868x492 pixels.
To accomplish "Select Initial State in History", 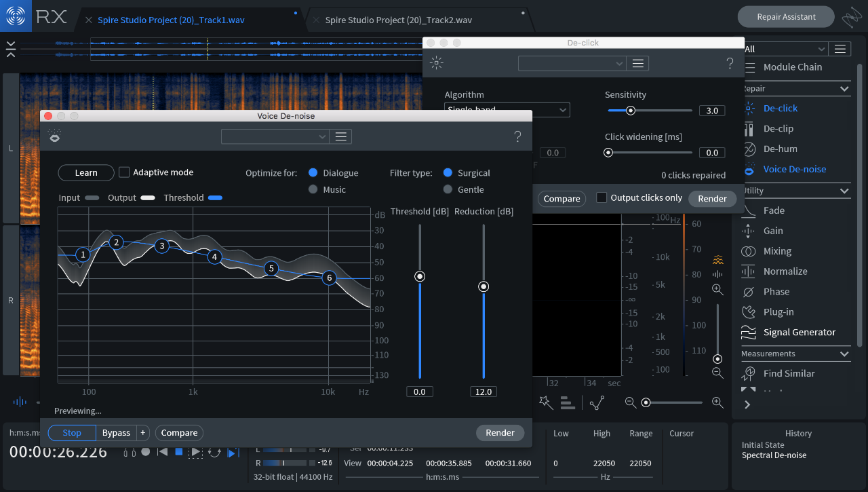I will 763,445.
